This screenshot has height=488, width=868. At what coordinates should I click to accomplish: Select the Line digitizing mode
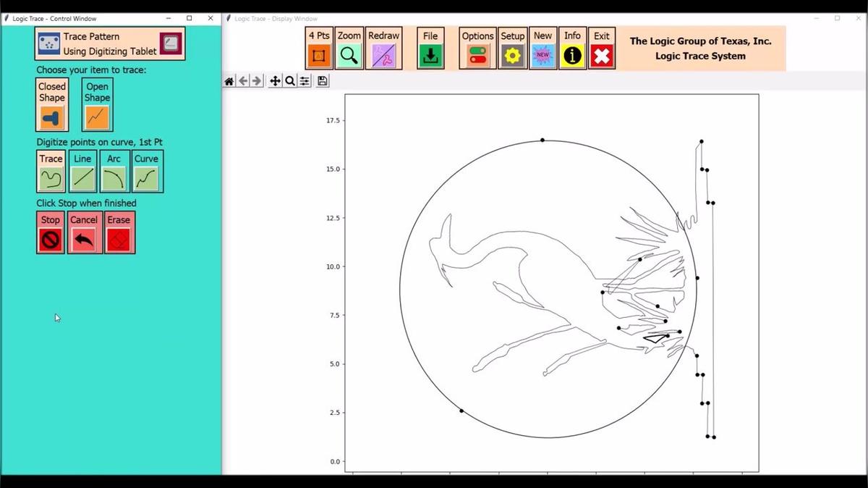click(x=83, y=172)
